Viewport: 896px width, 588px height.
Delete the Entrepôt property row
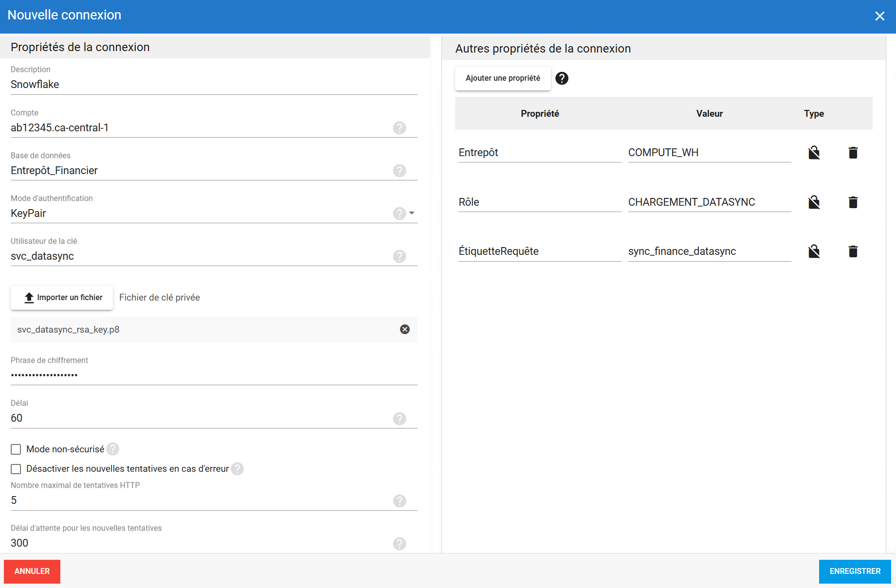[853, 153]
